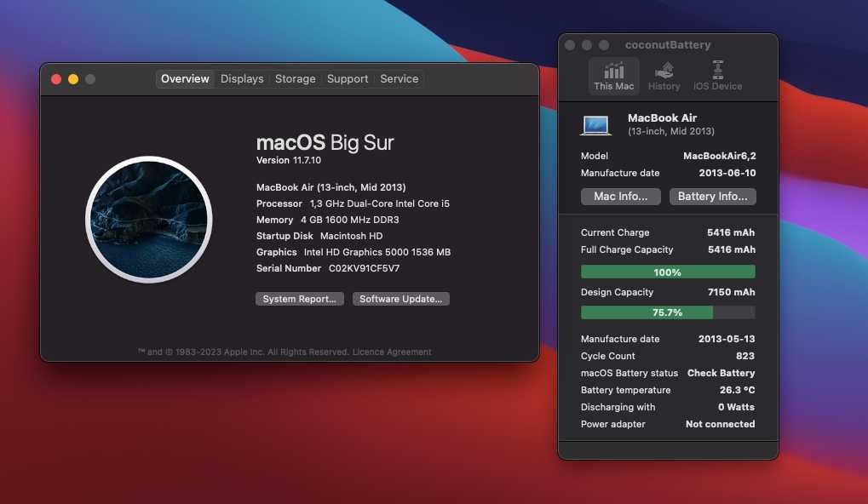Click the 75.7% design capacity bar
Viewport: 868px width, 504px height.
pyautogui.click(x=668, y=312)
